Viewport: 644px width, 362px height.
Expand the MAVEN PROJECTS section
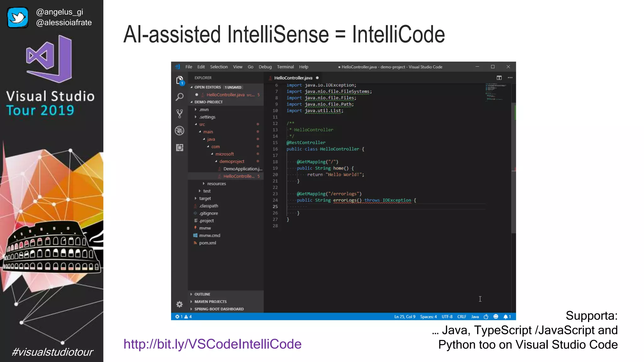(226, 301)
